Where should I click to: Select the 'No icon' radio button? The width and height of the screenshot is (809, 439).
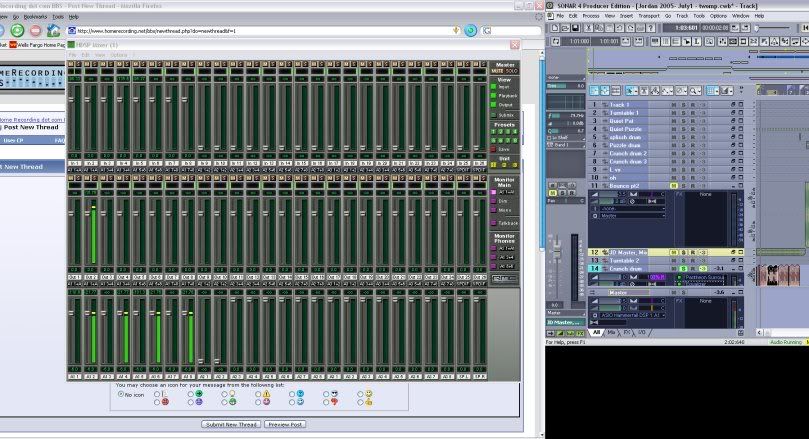tap(121, 394)
